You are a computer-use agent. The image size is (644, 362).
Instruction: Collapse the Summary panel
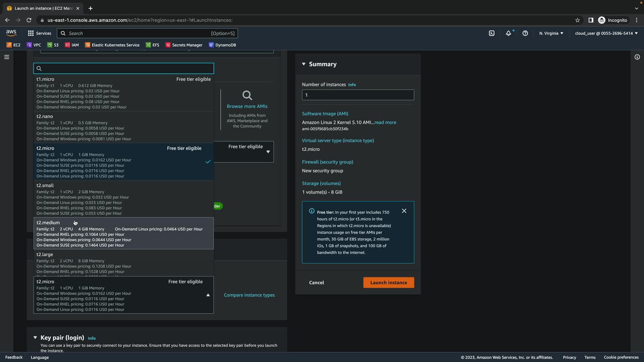tap(304, 64)
